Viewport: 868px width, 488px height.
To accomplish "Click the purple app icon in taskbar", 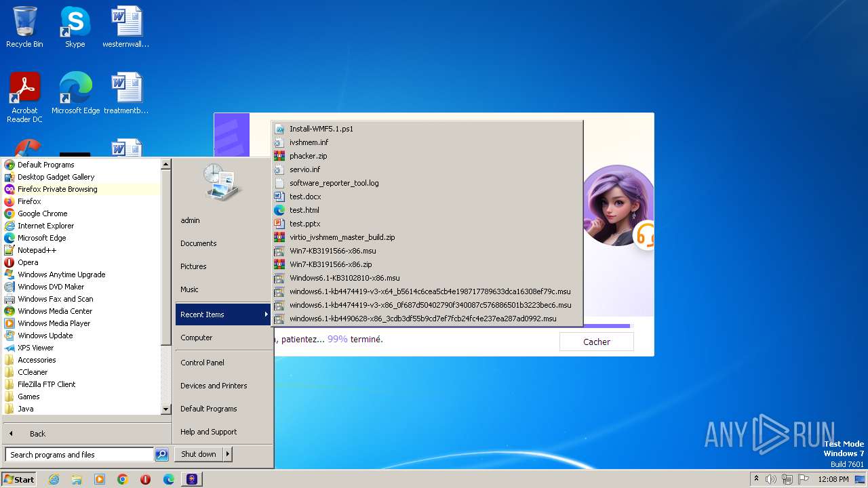I will pos(192,479).
